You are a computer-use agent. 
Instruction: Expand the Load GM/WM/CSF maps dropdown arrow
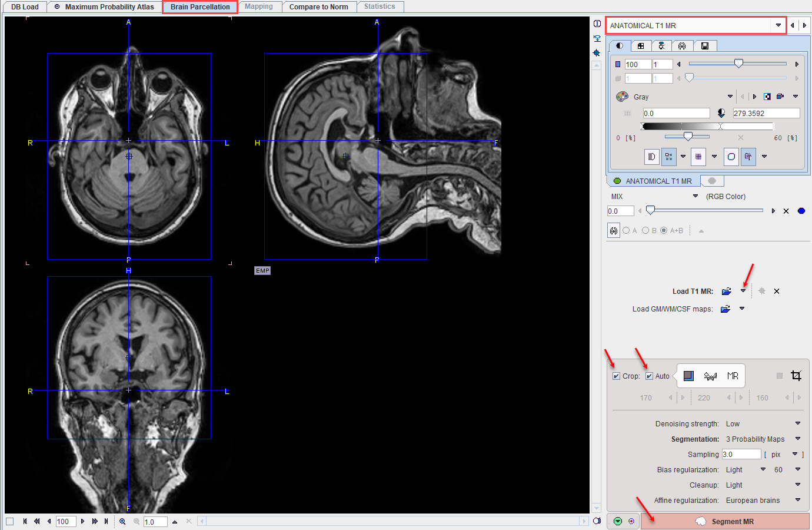tap(742, 309)
